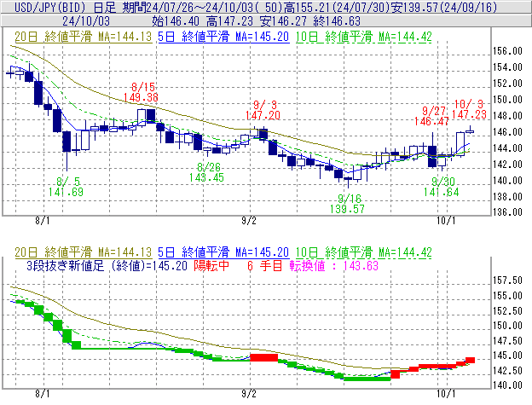Click the 8/26 143.45 trough label

206,172
